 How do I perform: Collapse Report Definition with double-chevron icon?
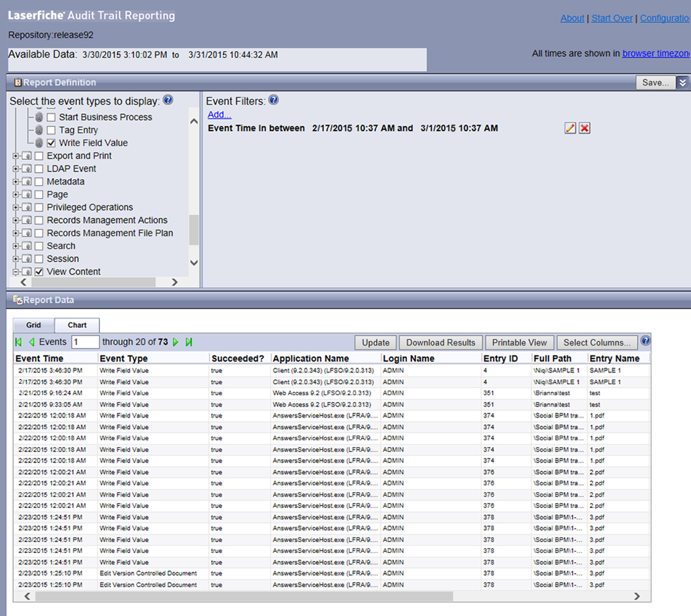(683, 82)
